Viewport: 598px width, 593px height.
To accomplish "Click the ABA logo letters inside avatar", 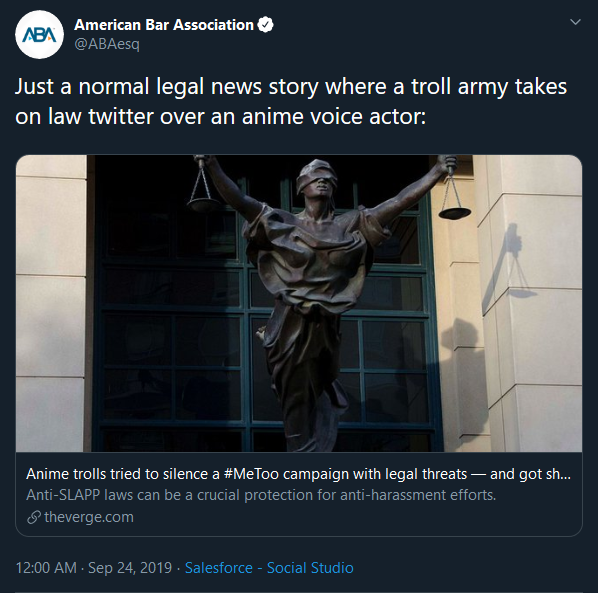I will click(39, 35).
